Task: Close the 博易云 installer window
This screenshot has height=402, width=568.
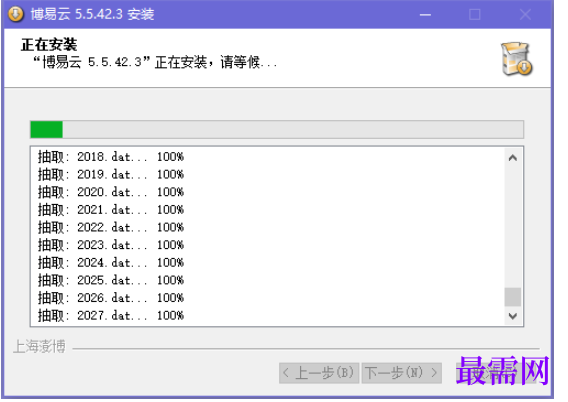Action: 525,15
